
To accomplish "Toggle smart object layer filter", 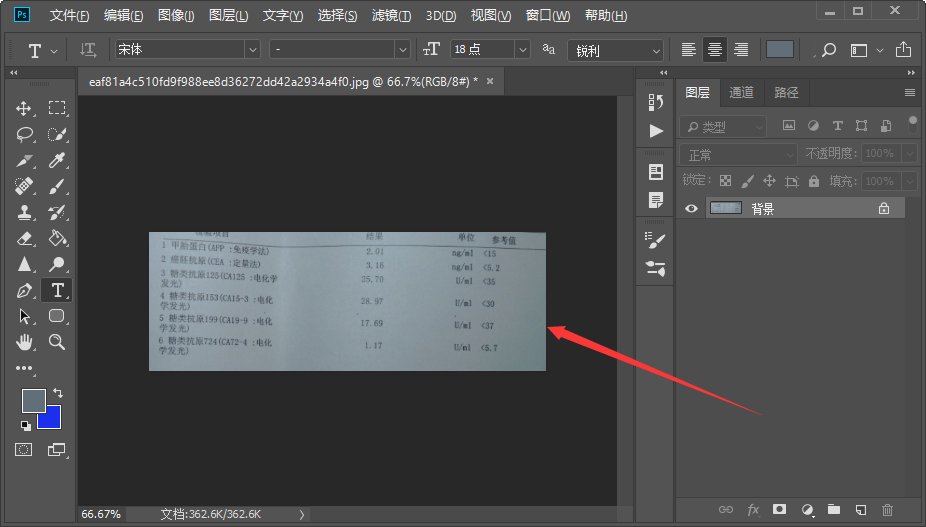I will point(886,125).
